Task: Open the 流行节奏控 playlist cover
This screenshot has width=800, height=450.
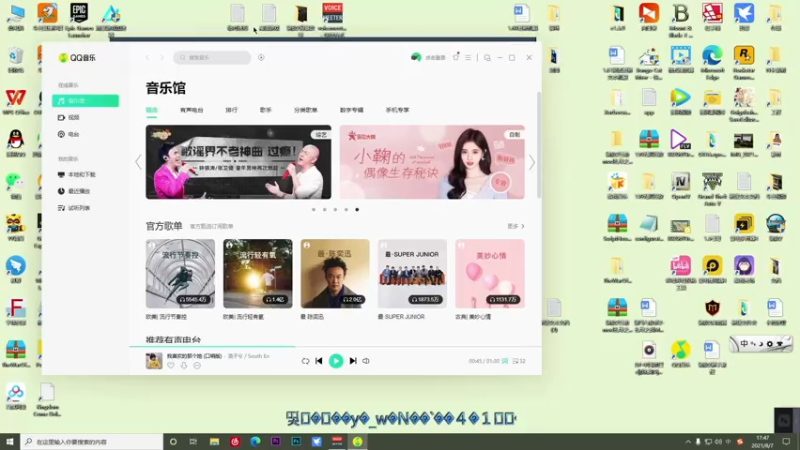Action: point(180,273)
